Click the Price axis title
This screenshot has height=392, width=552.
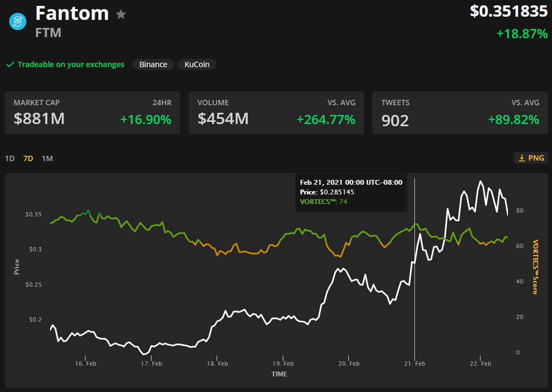coord(17,267)
